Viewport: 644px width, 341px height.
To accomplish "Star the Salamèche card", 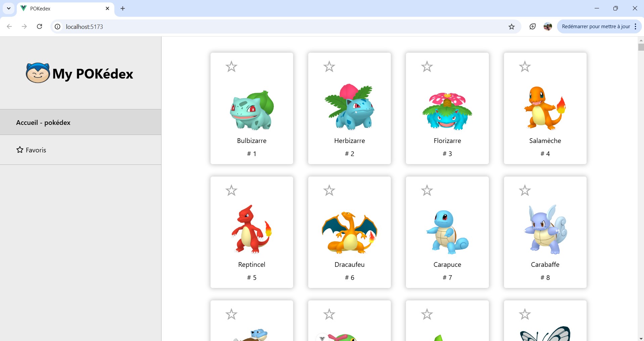I will (x=525, y=66).
